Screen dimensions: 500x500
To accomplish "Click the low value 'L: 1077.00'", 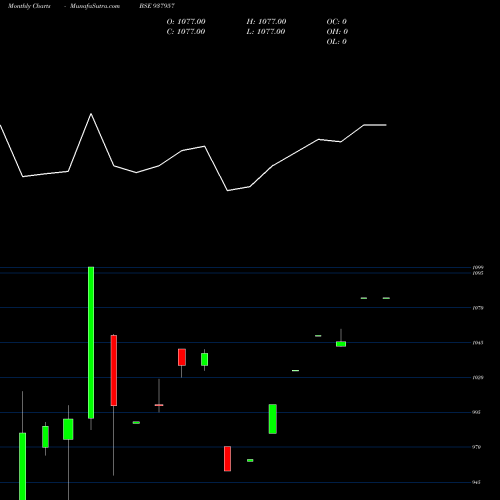I will coord(266,32).
